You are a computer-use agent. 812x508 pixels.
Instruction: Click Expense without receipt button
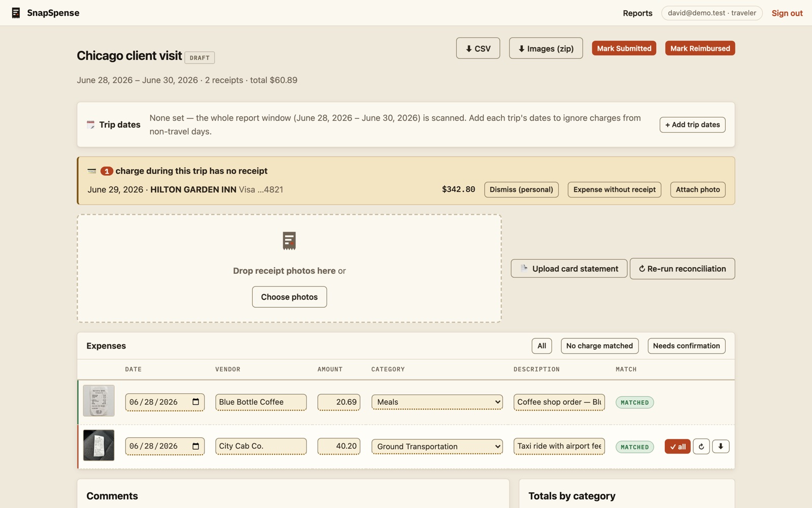614,189
